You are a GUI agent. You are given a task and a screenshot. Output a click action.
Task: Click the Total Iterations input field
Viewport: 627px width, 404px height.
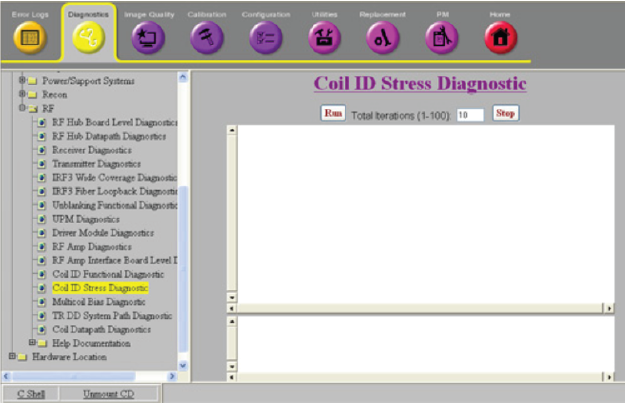(469, 116)
